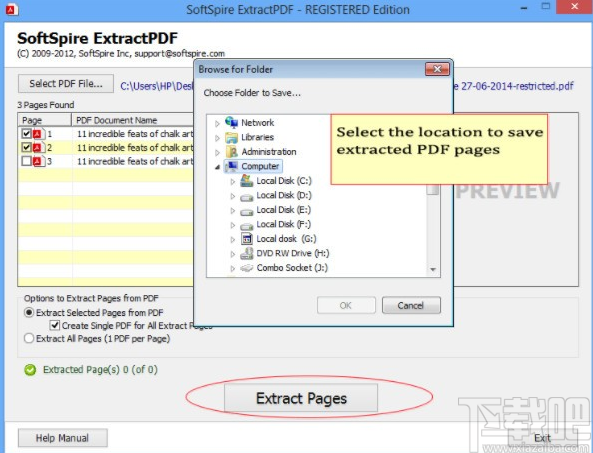Select the 'Local Disk (E:)' label
The height and width of the screenshot is (453, 593).
pos(284,210)
